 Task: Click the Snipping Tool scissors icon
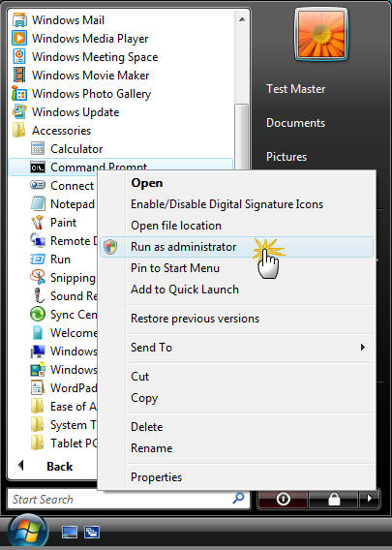(x=38, y=277)
